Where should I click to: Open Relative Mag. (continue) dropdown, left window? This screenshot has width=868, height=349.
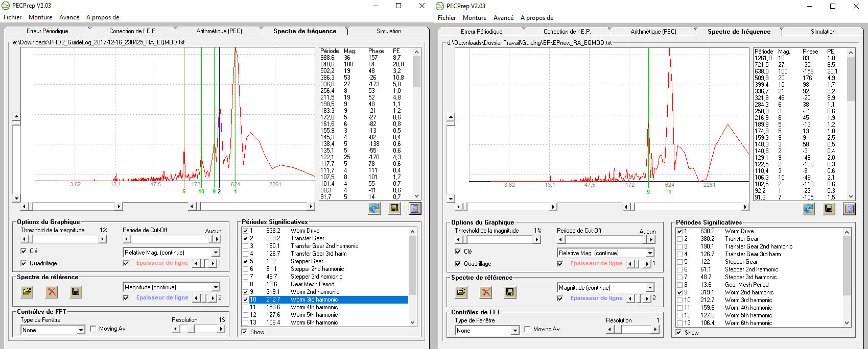click(x=216, y=253)
